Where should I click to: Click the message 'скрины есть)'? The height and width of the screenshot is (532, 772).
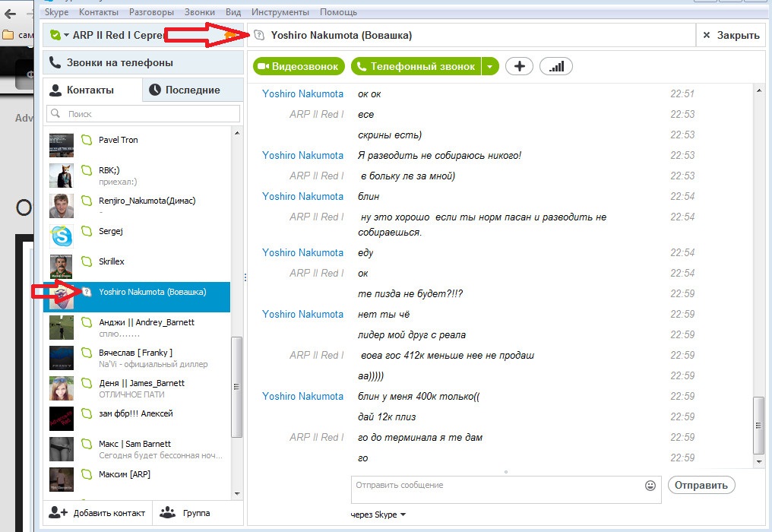390,135
